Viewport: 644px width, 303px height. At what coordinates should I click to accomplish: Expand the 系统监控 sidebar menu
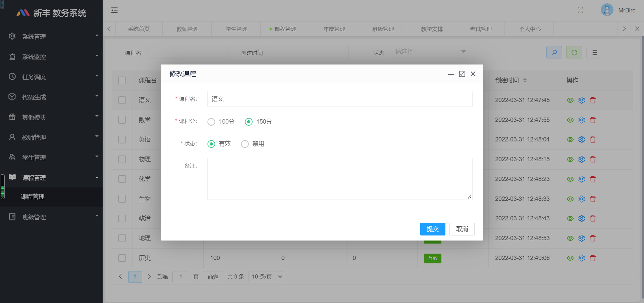click(x=51, y=56)
